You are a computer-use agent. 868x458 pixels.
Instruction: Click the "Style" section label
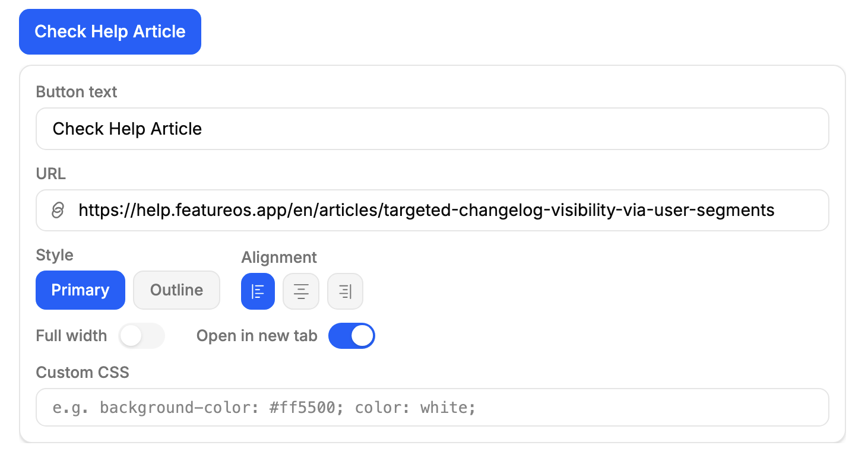[55, 255]
